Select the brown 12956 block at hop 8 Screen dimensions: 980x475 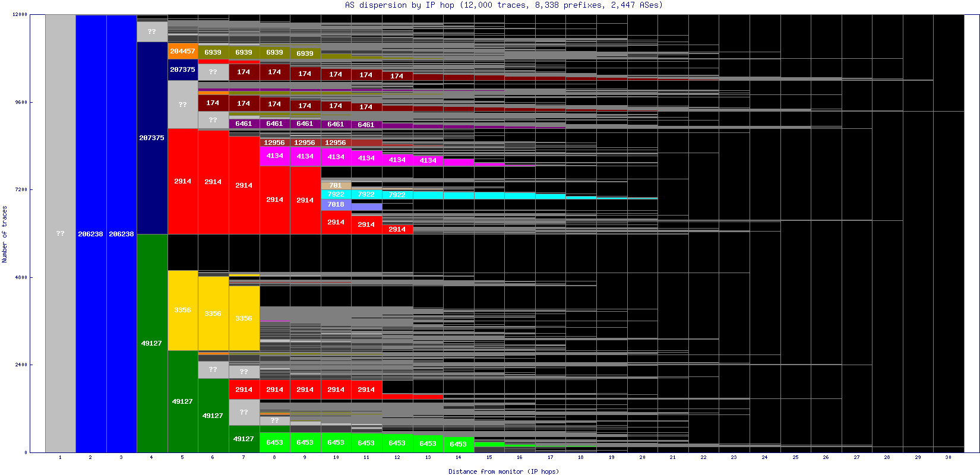(x=274, y=142)
